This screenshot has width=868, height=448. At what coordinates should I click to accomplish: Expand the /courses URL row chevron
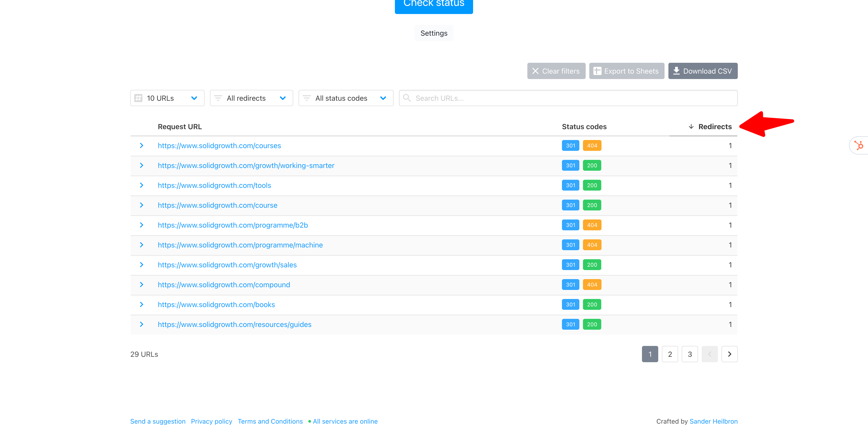coord(142,146)
